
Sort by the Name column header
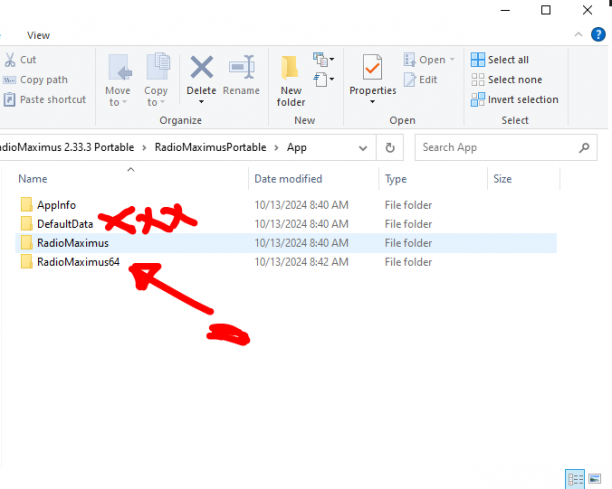pos(33,179)
